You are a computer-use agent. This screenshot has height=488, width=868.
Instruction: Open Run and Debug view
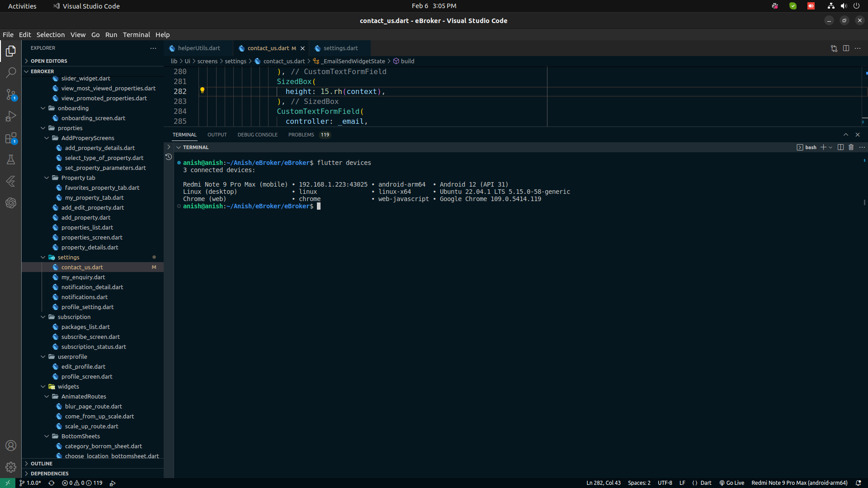[11, 116]
